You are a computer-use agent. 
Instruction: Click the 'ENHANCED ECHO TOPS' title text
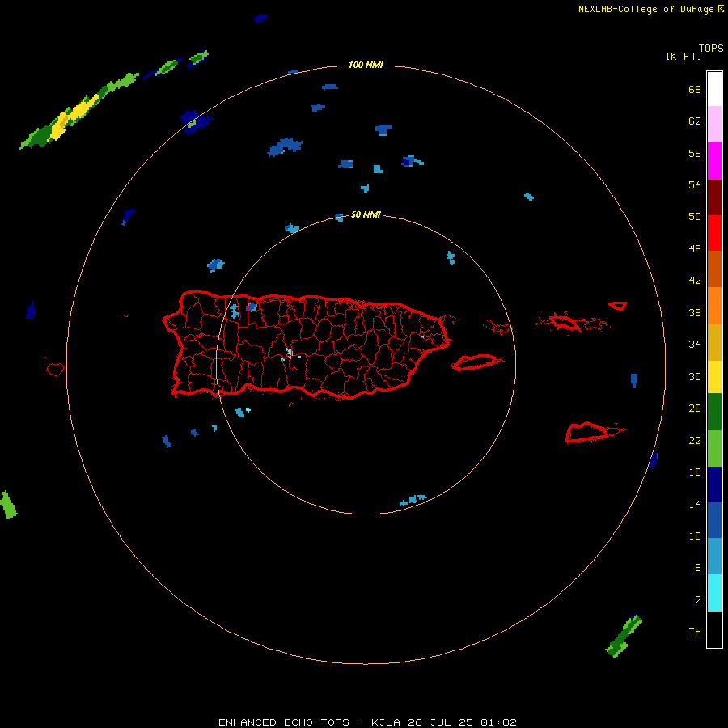coord(284,722)
